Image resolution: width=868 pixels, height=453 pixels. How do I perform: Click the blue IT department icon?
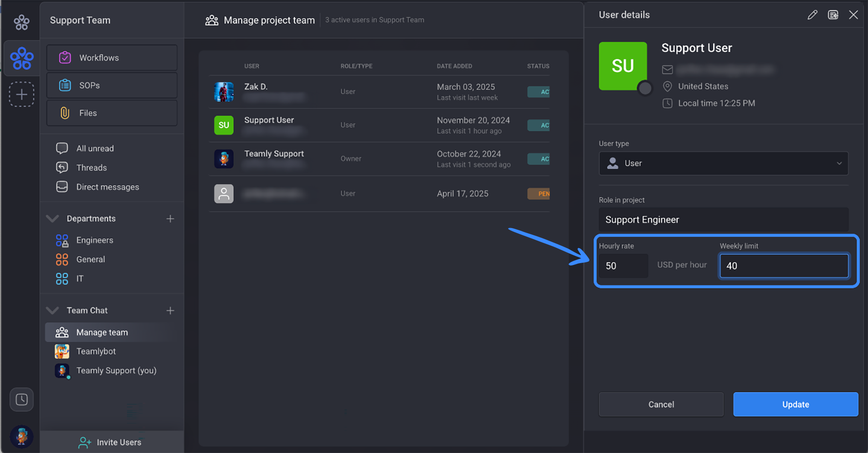pyautogui.click(x=62, y=279)
